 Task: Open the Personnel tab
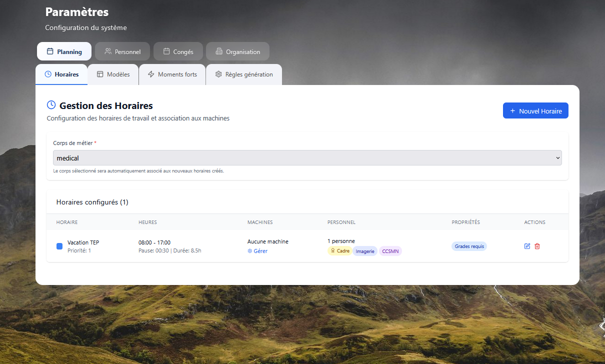point(122,51)
